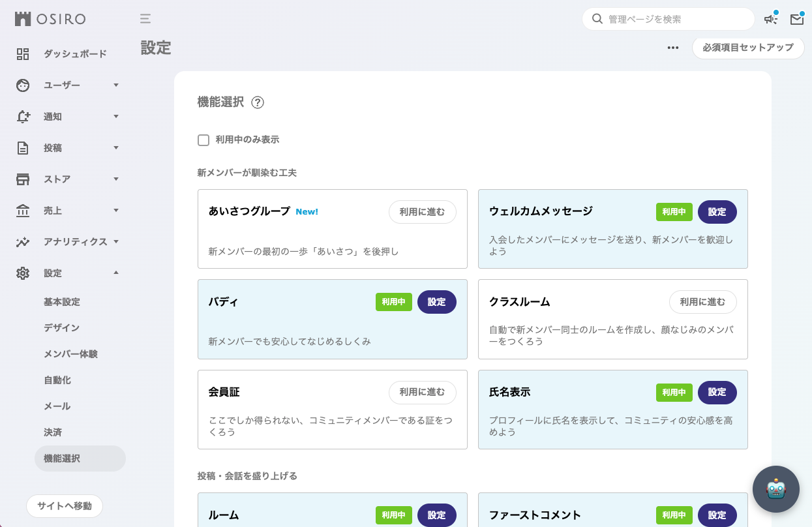Expand the アナリティクス menu arrow
The width and height of the screenshot is (812, 527).
click(x=116, y=241)
